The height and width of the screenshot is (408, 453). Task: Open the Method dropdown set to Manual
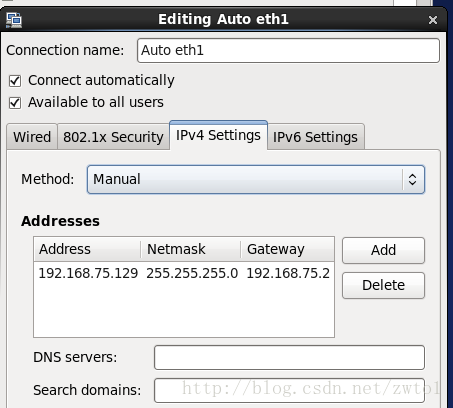click(x=256, y=179)
